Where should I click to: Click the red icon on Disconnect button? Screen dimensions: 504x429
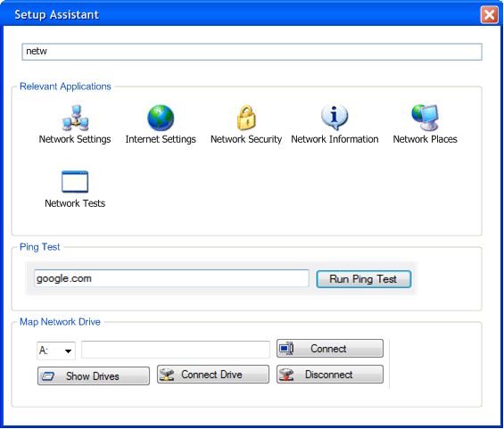286,375
